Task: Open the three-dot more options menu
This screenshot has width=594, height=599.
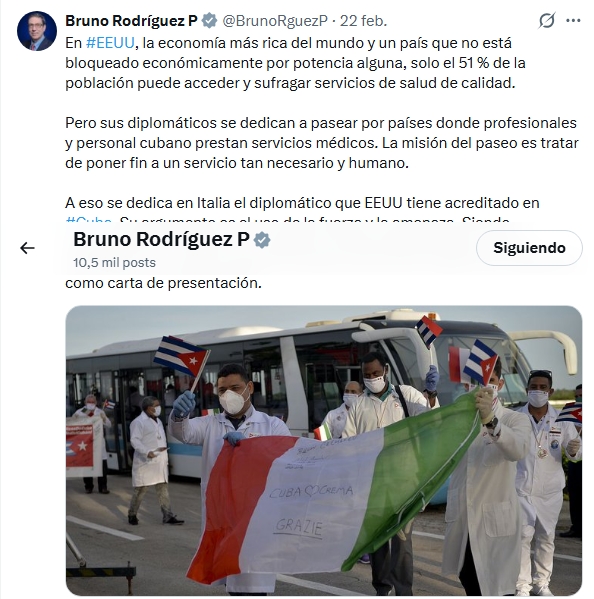Action: (573, 21)
